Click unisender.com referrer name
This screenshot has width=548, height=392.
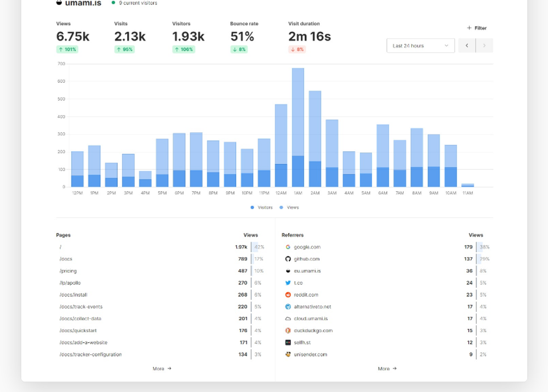point(311,354)
